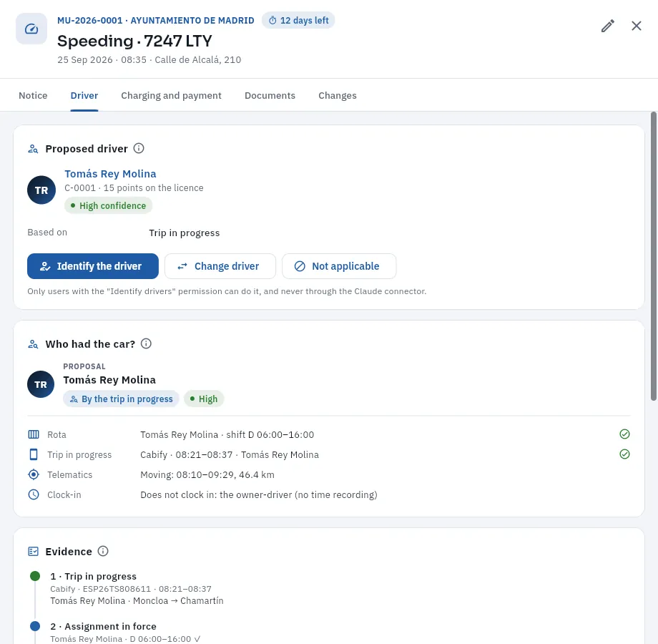Switch to Charging and payment tab
The image size is (658, 644).
click(171, 96)
